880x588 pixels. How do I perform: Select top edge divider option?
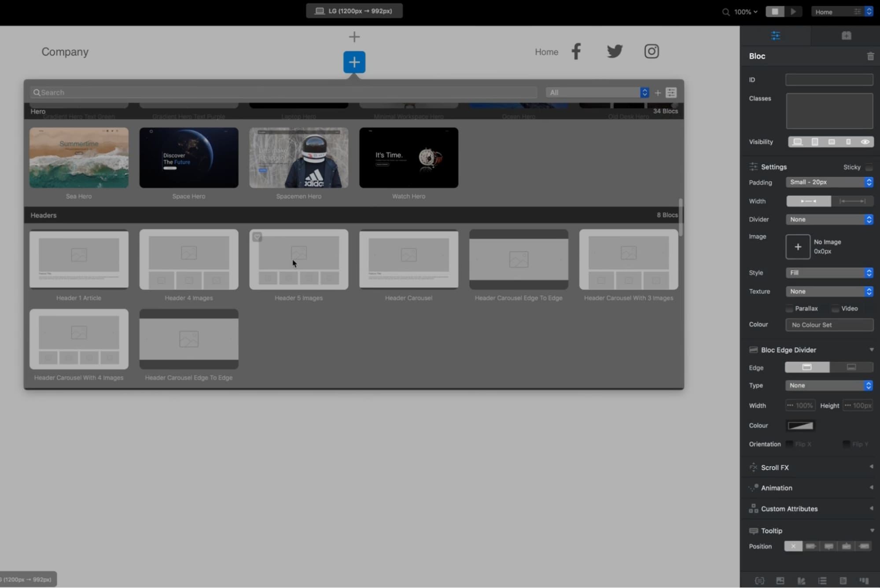coord(807,367)
